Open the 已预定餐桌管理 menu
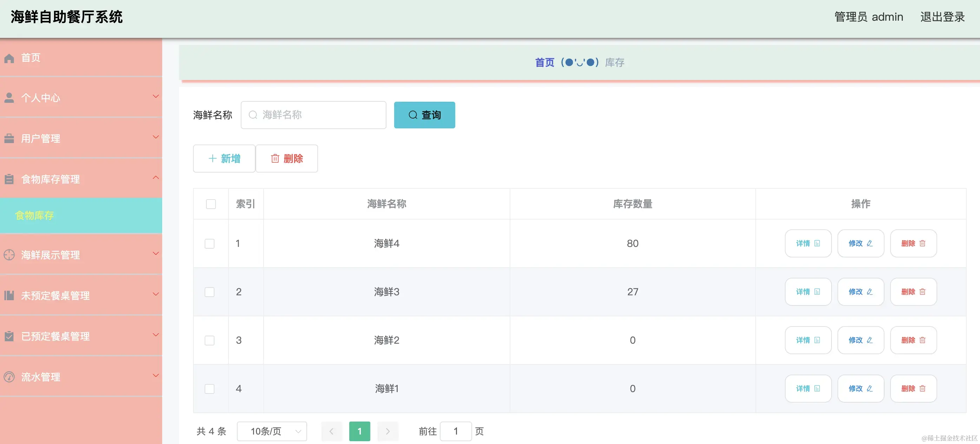Image resolution: width=980 pixels, height=444 pixels. 55,336
